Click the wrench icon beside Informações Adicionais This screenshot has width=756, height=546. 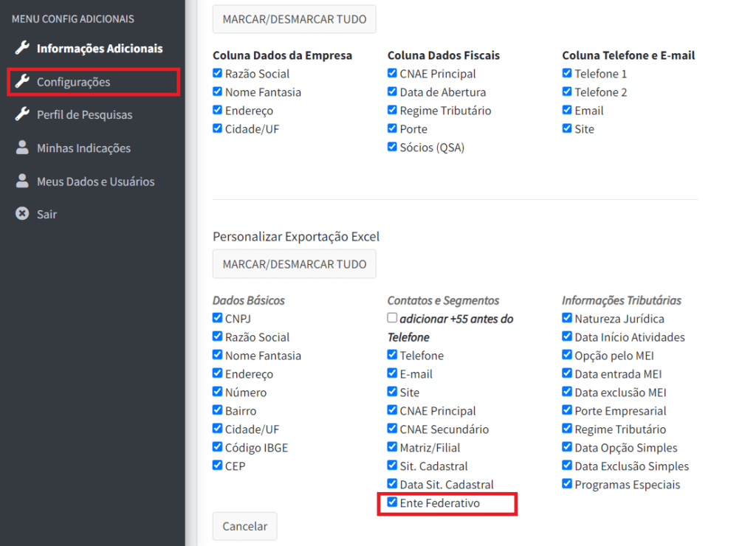(x=22, y=48)
